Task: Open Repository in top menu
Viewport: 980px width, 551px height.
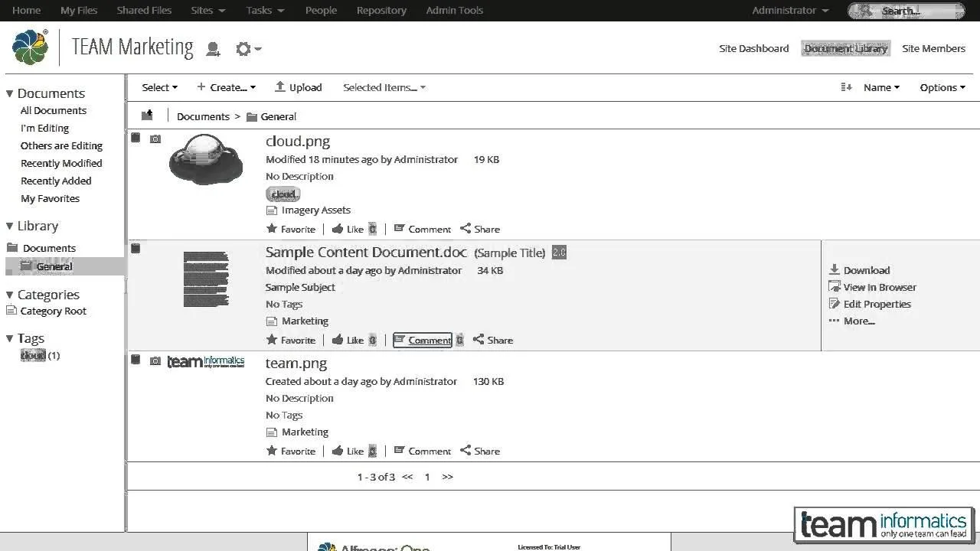Action: [381, 11]
